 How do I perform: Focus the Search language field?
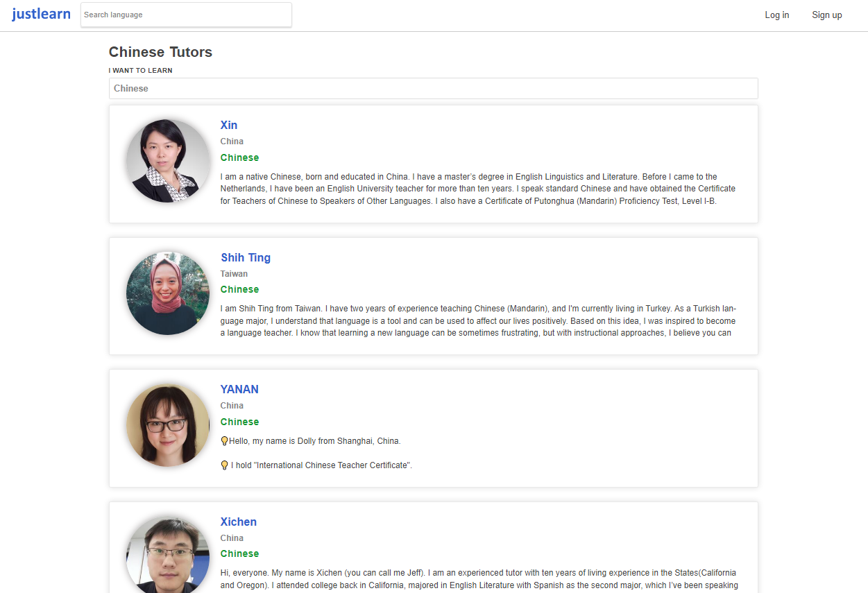click(186, 15)
